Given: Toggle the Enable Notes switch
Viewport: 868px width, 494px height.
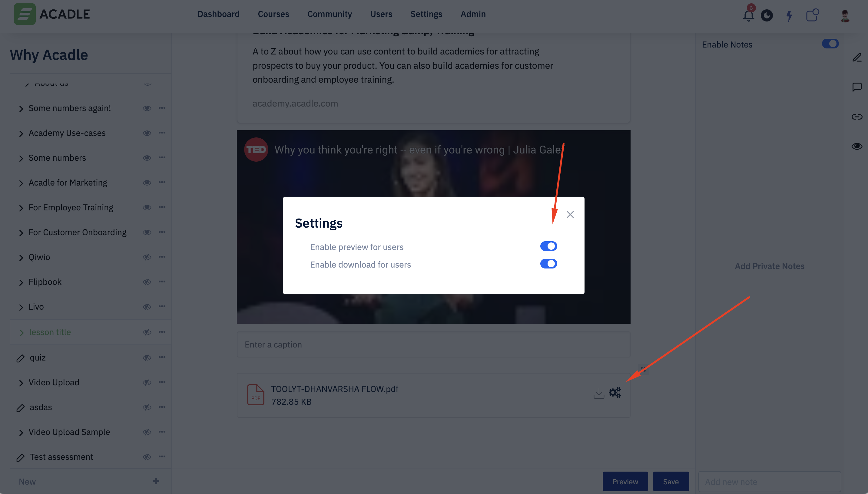Looking at the screenshot, I should pos(830,44).
